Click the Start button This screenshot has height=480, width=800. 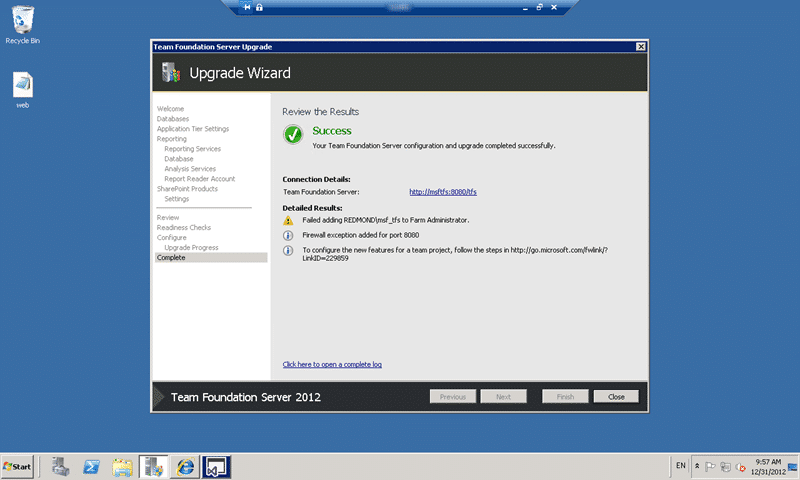[x=17, y=466]
